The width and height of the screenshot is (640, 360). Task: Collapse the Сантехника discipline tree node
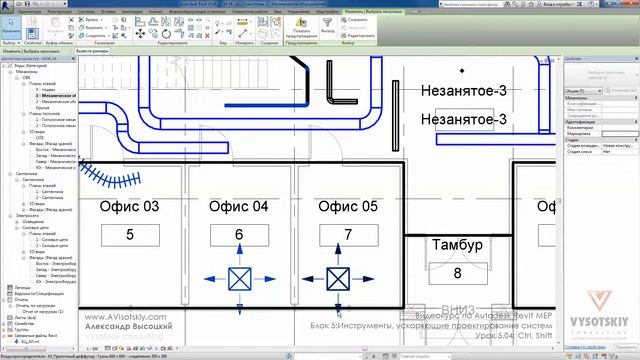(x=11, y=174)
